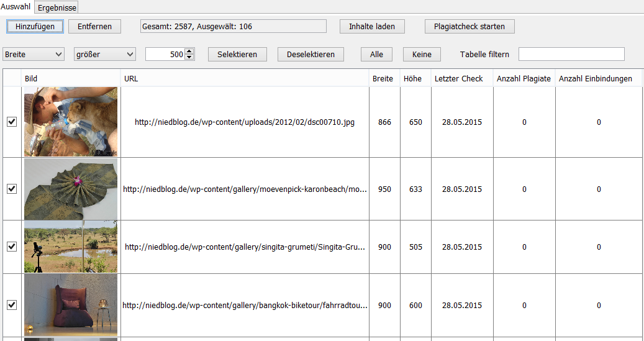The width and height of the screenshot is (644, 341).
Task: Click the Alle button
Action: pos(376,54)
